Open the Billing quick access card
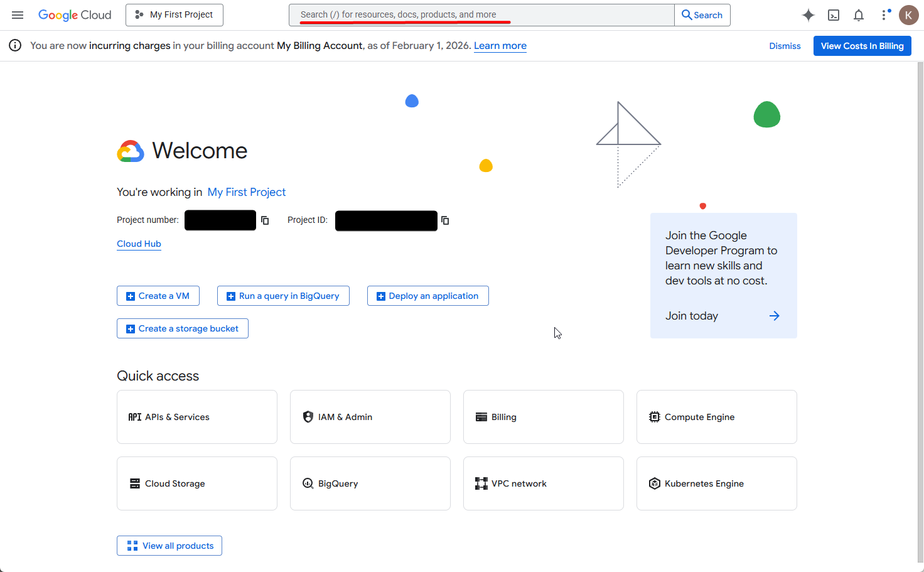924x572 pixels. 544,417
